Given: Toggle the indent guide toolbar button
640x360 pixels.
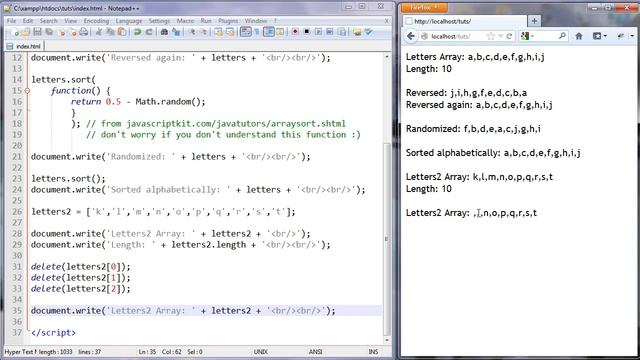Looking at the screenshot, I should click(x=269, y=32).
